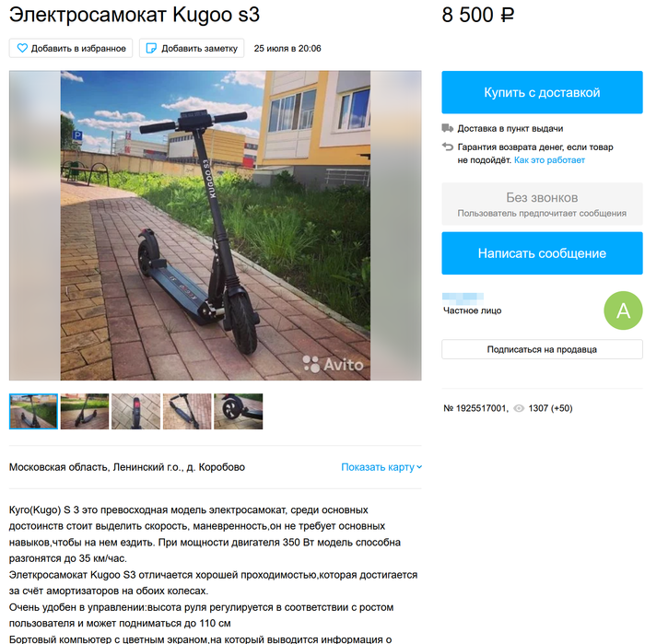Select the second scooter thumbnail
This screenshot has width=645, height=644.
point(85,411)
